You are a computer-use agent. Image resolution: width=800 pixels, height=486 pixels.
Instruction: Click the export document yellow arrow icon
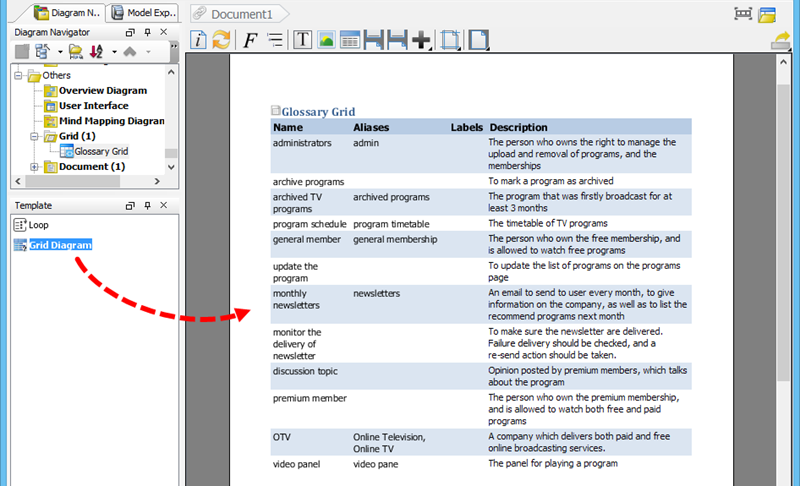tap(781, 41)
